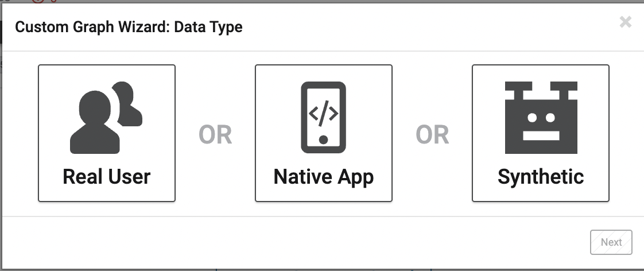Click the dialog title "Custom Graph Wizard: Data Type"
This screenshot has width=644, height=271.
click(129, 27)
